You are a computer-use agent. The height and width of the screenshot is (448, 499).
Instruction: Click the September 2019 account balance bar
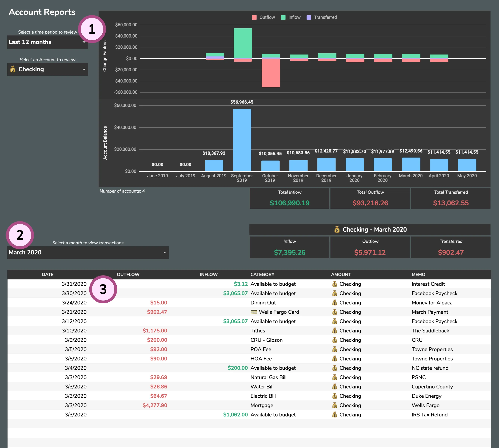click(242, 140)
